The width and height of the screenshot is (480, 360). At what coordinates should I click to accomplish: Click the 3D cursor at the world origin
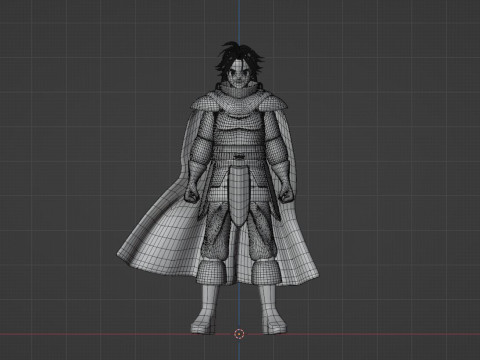tap(239, 334)
